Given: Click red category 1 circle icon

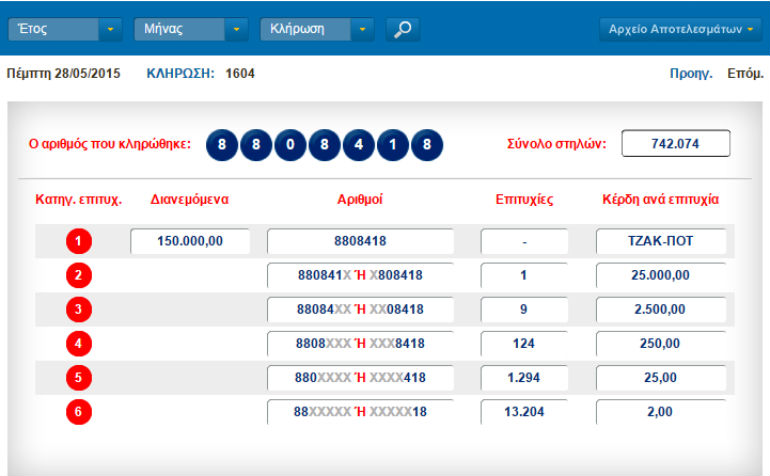Looking at the screenshot, I should coord(79,241).
